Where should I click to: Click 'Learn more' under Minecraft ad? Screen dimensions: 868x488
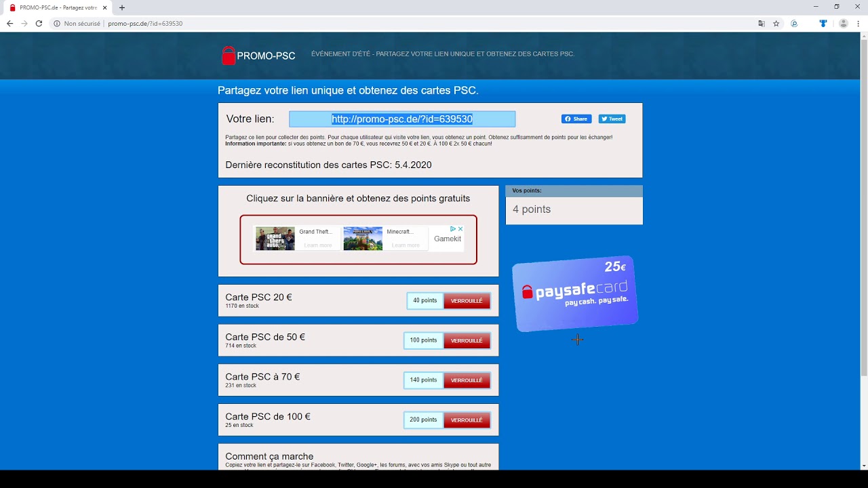pyautogui.click(x=406, y=245)
